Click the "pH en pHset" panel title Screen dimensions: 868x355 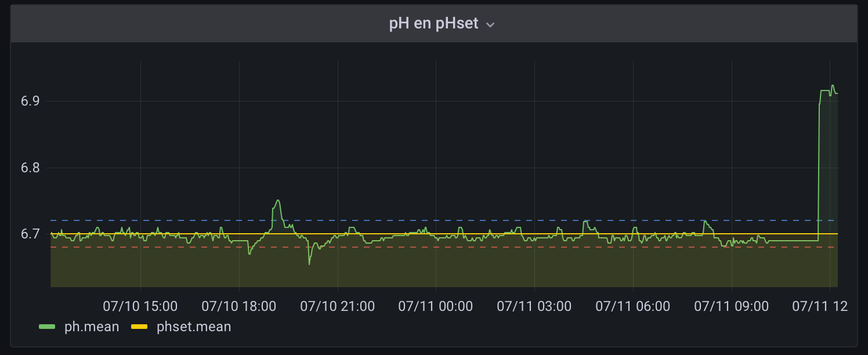click(433, 24)
